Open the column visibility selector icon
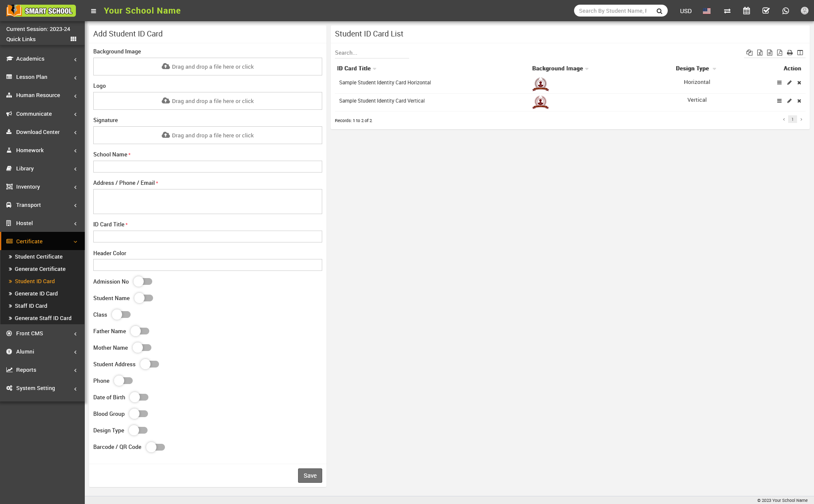This screenshot has width=814, height=504. tap(800, 53)
